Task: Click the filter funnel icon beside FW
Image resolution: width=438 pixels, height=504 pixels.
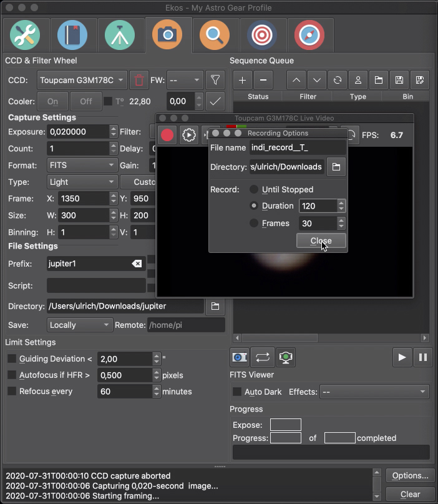Action: [x=215, y=80]
